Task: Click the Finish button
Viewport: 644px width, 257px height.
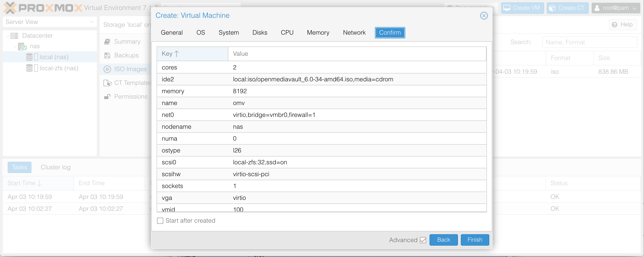Action: 475,240
